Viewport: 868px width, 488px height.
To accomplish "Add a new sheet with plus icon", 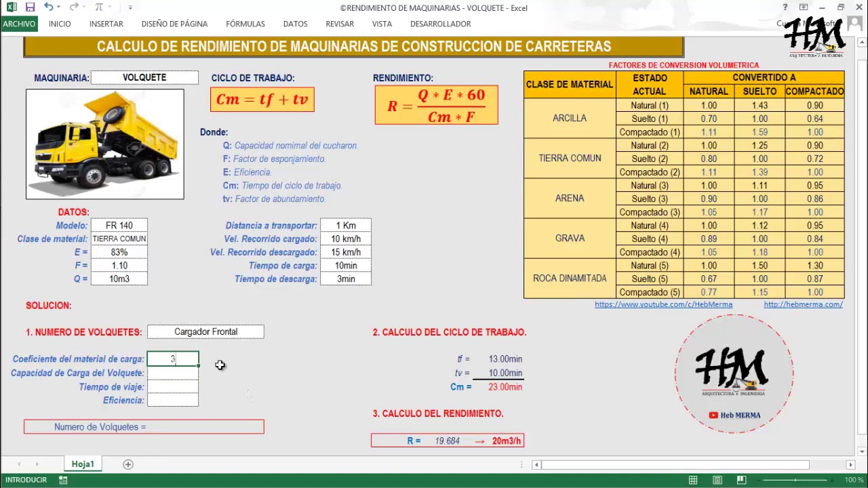I will [x=128, y=464].
